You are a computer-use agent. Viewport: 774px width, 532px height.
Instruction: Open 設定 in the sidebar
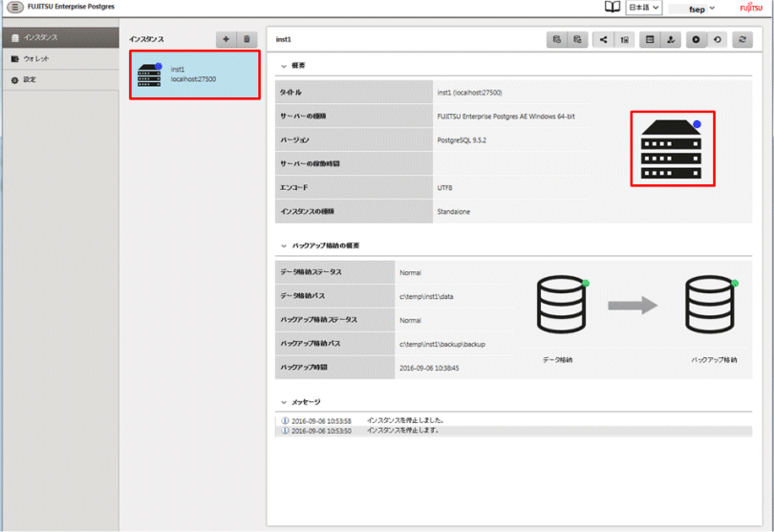click(61, 79)
